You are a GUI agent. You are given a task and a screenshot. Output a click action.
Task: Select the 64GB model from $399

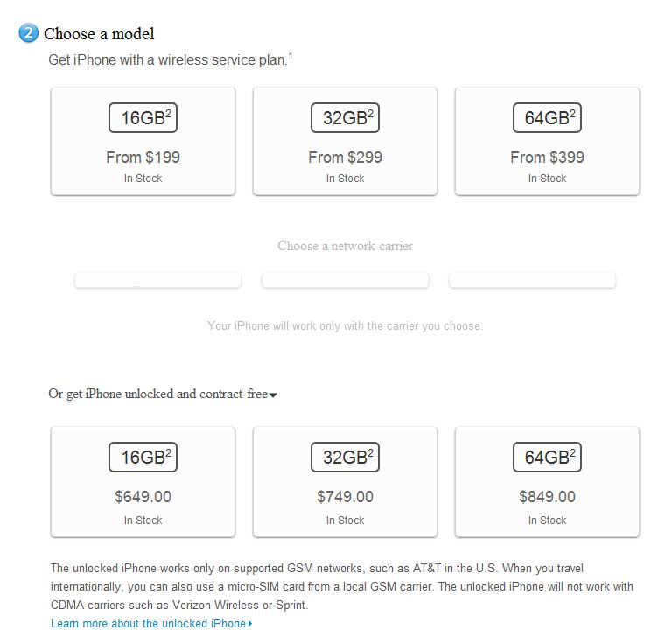(x=547, y=141)
